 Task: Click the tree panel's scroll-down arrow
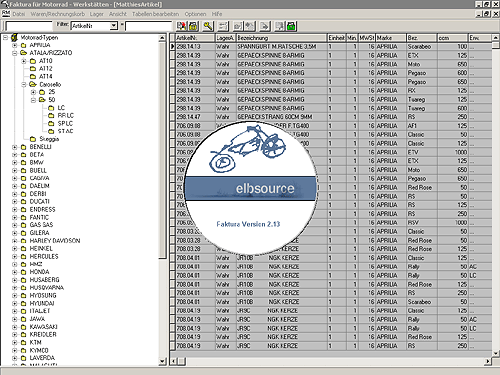click(x=162, y=361)
